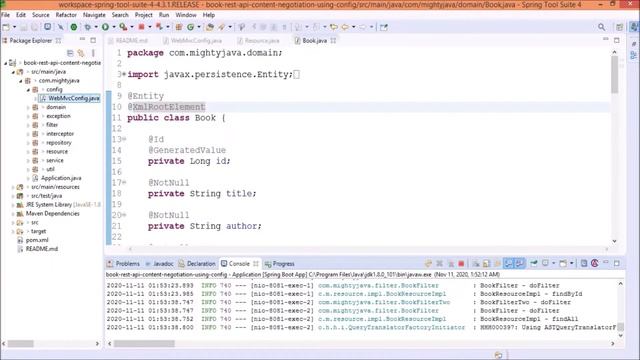Viewport: 640px width, 360px height.
Task: Toggle Show Console When Standard Error Changes
Action: click(519, 263)
